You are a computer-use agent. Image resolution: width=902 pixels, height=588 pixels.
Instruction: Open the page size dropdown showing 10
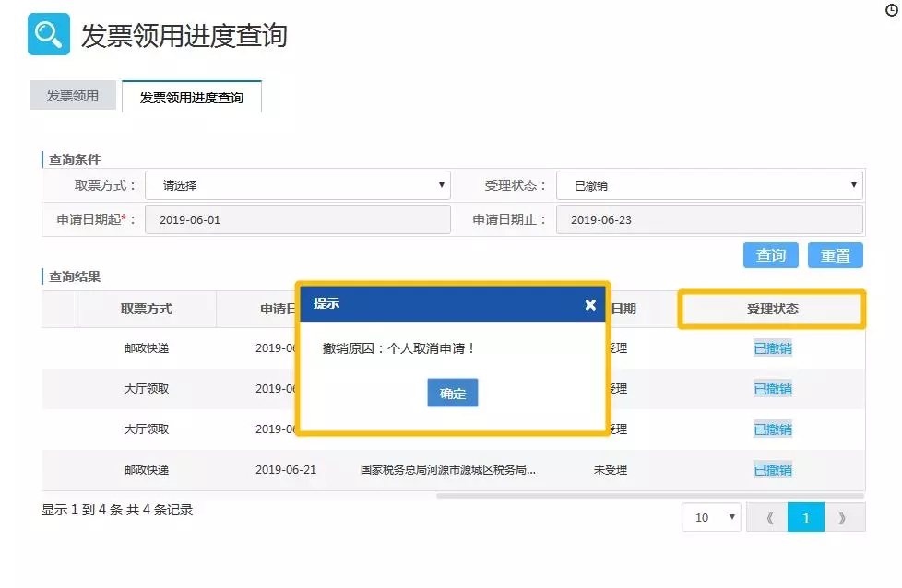(x=711, y=517)
